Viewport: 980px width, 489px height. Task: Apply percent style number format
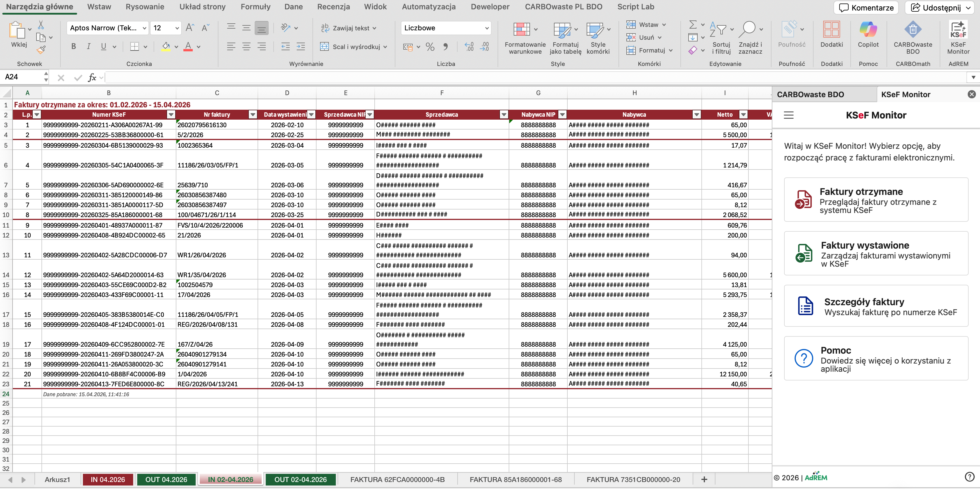pyautogui.click(x=430, y=47)
